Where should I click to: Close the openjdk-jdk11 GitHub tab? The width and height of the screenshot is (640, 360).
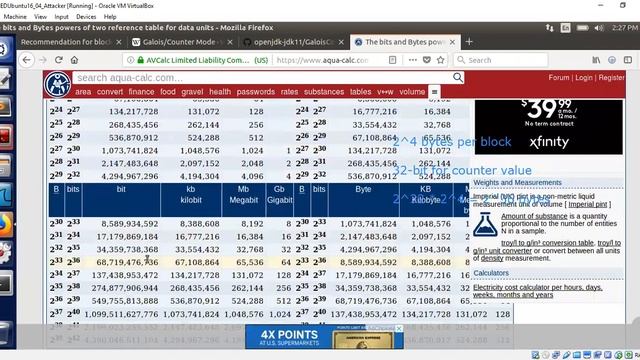click(x=341, y=42)
